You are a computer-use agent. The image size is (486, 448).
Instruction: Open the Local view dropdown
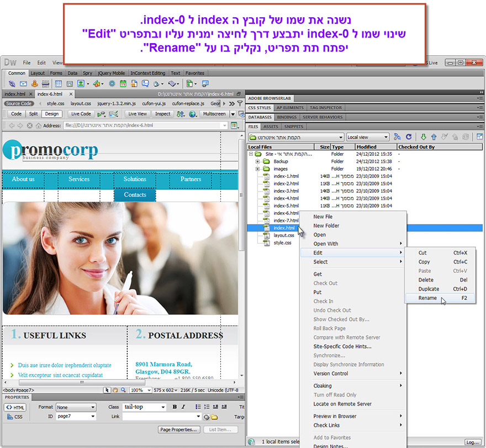point(368,137)
